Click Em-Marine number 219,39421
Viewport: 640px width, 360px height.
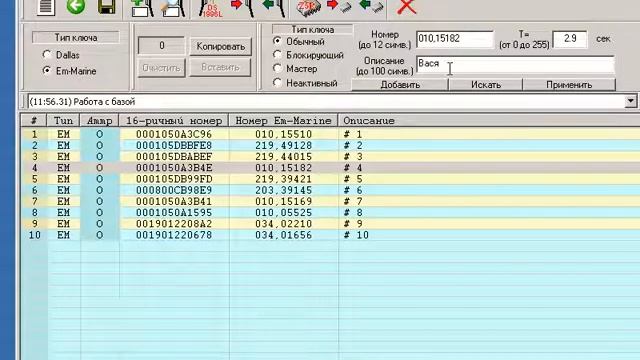pos(283,179)
